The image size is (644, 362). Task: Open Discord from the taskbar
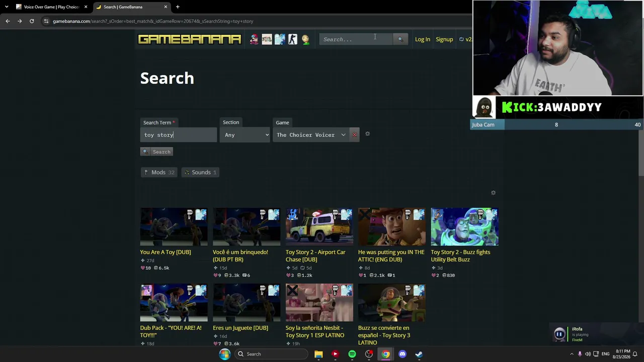pyautogui.click(x=403, y=354)
